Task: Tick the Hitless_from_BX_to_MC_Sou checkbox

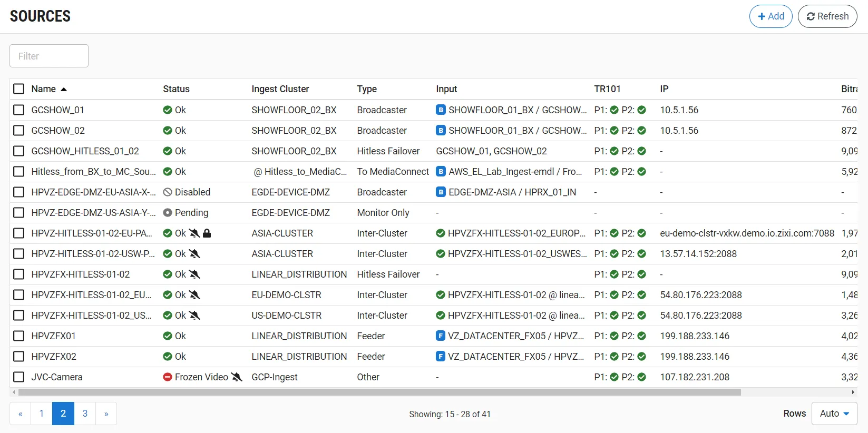Action: pyautogui.click(x=19, y=172)
